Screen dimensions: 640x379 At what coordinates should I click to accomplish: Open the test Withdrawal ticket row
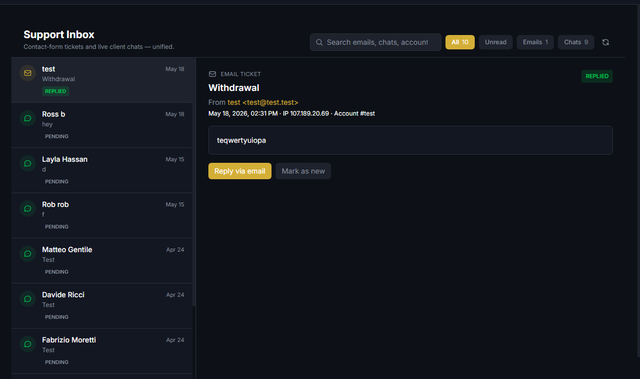102,80
